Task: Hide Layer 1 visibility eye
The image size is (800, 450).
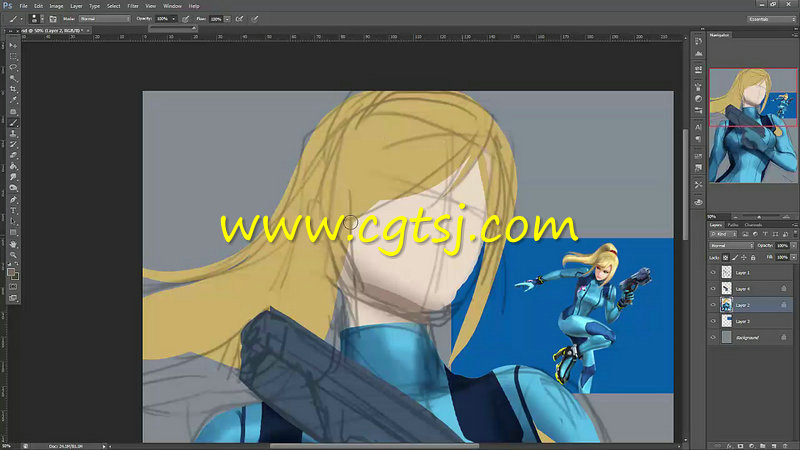Action: coord(713,272)
